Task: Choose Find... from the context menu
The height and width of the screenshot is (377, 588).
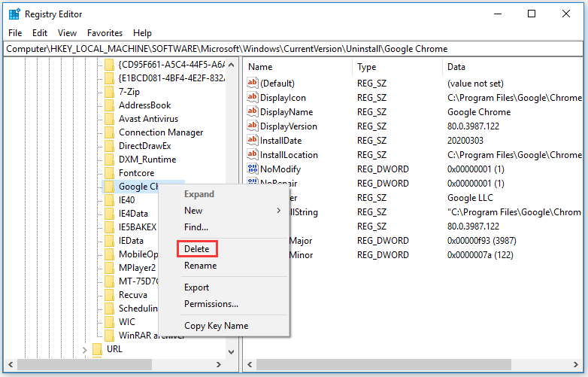Action: 196,227
